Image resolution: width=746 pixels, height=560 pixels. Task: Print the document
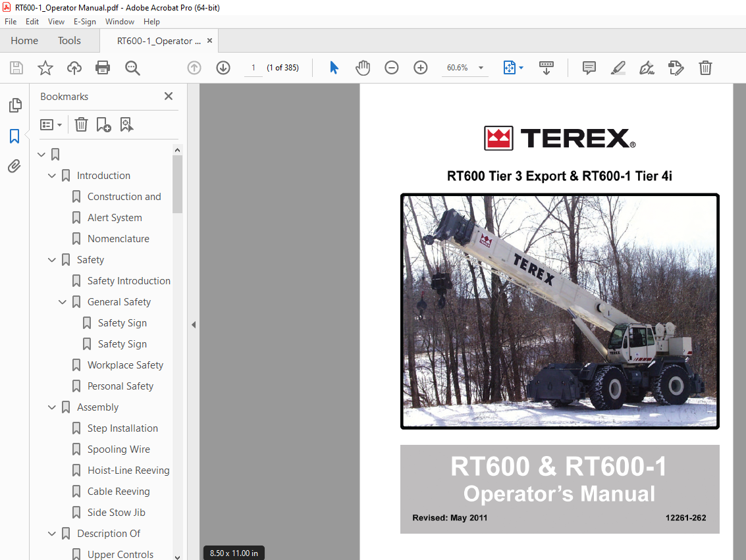(103, 68)
